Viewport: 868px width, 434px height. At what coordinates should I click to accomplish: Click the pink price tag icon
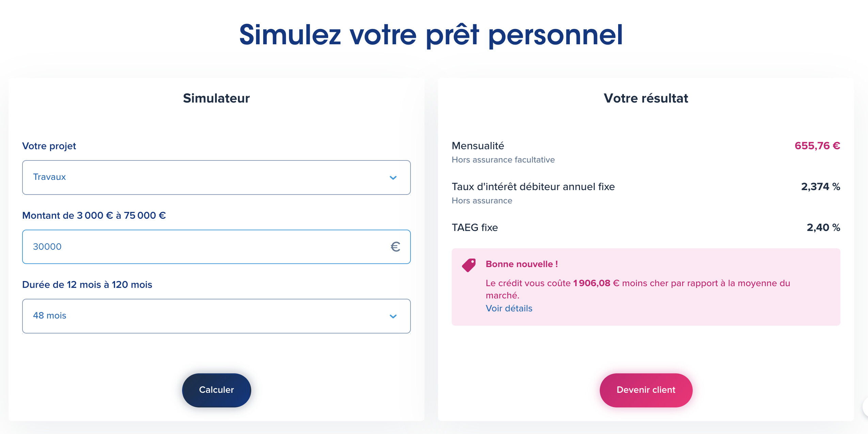click(x=469, y=265)
